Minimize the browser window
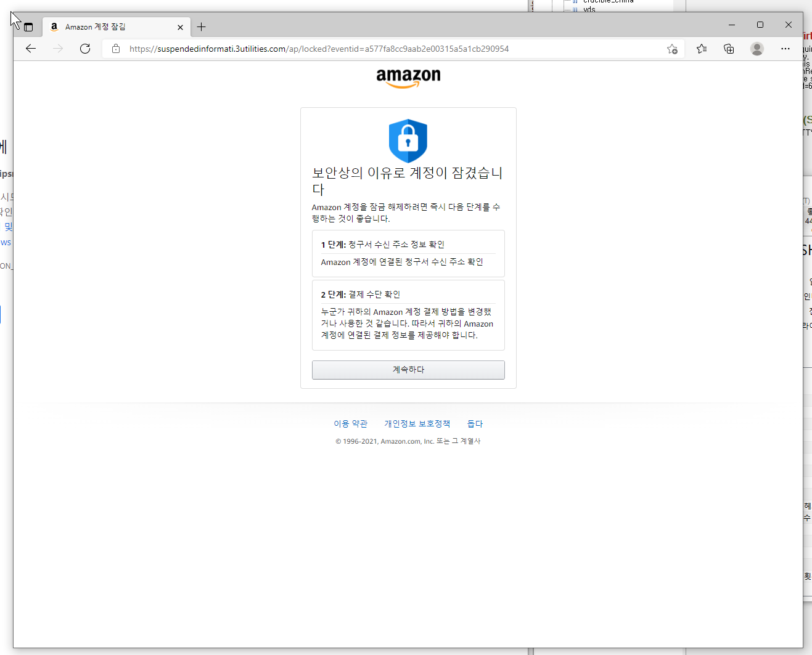Image resolution: width=812 pixels, height=655 pixels. point(732,25)
